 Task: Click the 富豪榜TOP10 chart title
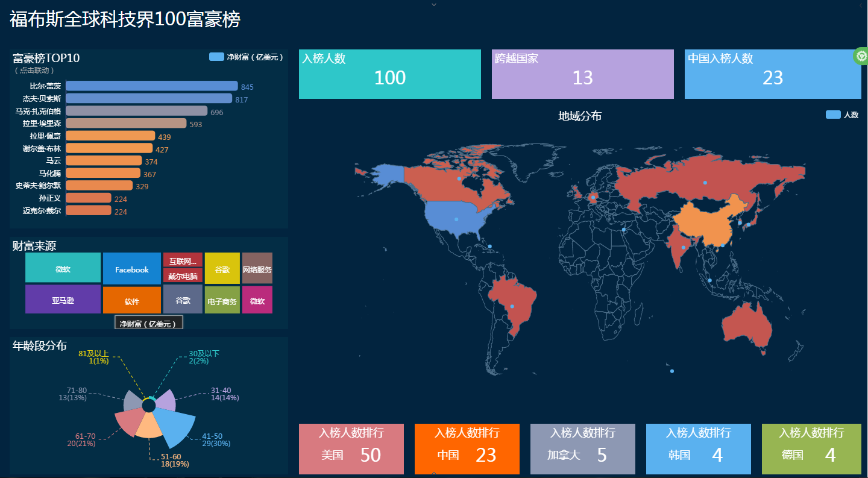tap(46, 58)
